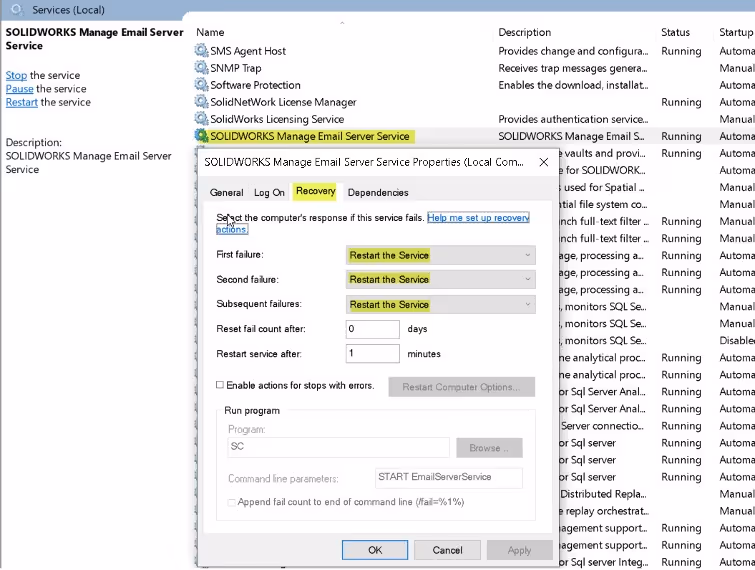Viewport: 755px width, 570px height.
Task: Click the Cancel button
Action: click(447, 550)
